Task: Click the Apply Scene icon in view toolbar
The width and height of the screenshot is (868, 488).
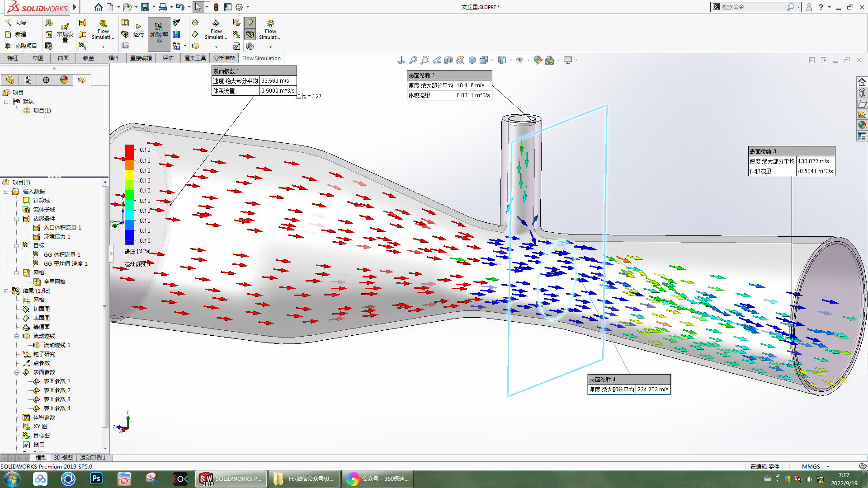Action: point(550,60)
